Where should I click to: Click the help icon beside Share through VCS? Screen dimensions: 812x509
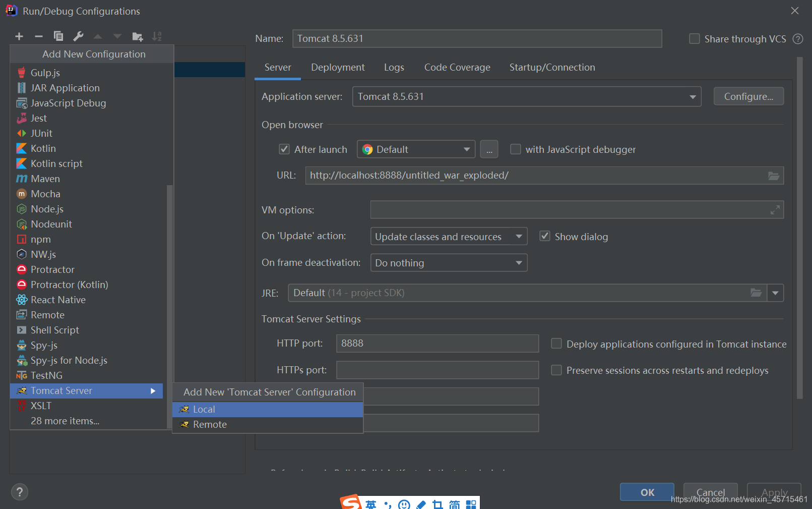point(798,39)
